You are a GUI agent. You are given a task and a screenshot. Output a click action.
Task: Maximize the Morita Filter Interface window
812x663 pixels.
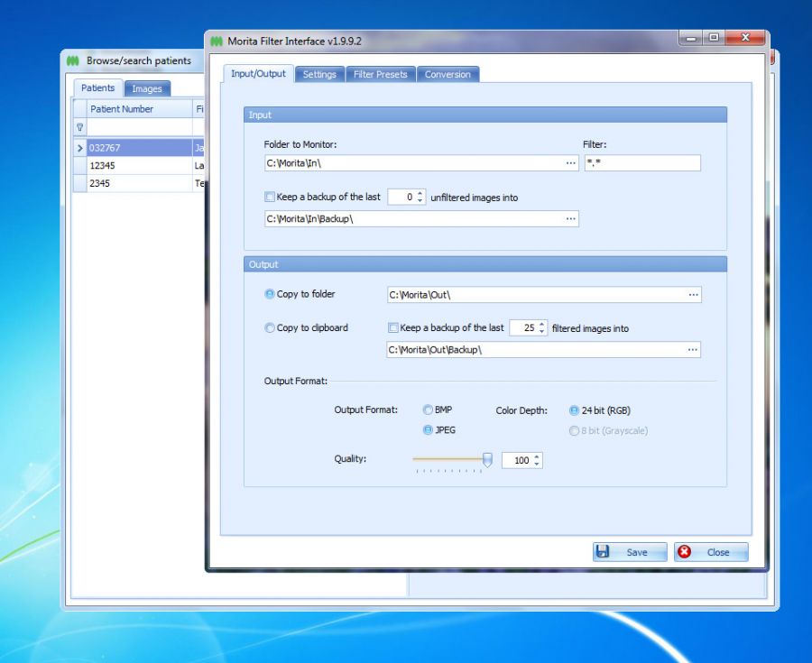(x=715, y=38)
